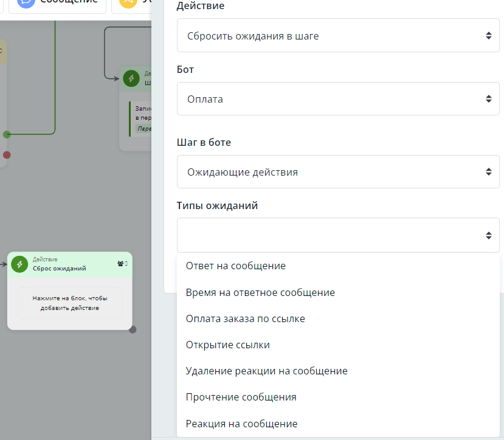Choose Время на ответное сообщение option
This screenshot has height=440, width=504.
(x=260, y=292)
